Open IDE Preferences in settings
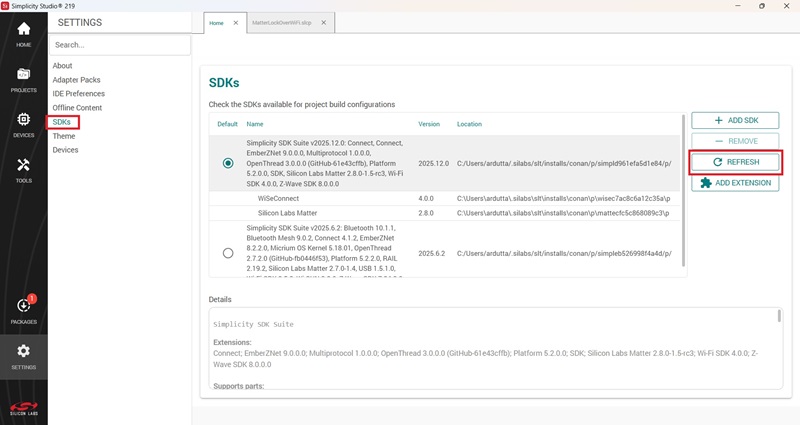Screen dimensions: 800x425 pos(78,94)
